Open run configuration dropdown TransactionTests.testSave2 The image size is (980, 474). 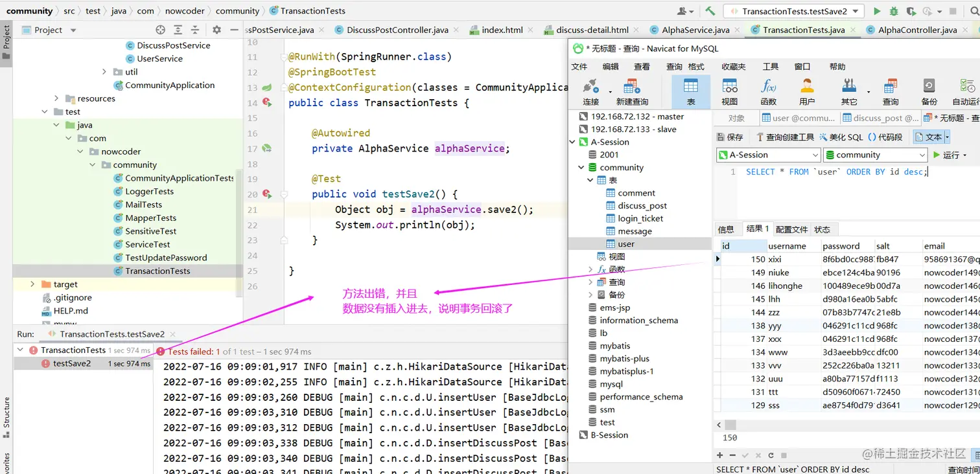click(x=794, y=11)
